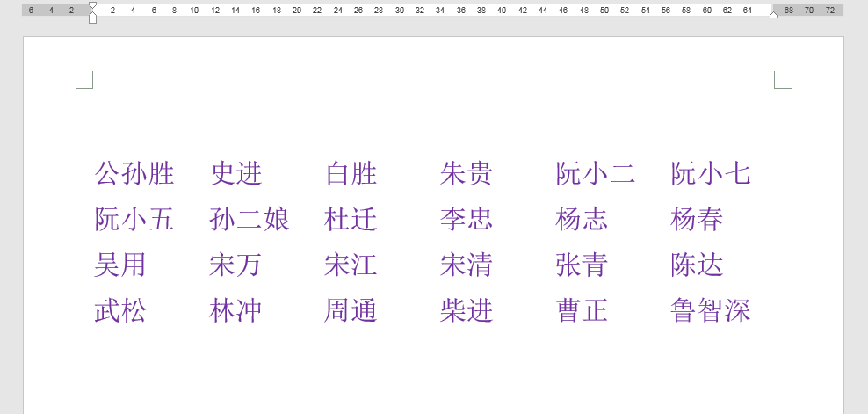
Task: Click the name 杜迁
Action: 351,219
